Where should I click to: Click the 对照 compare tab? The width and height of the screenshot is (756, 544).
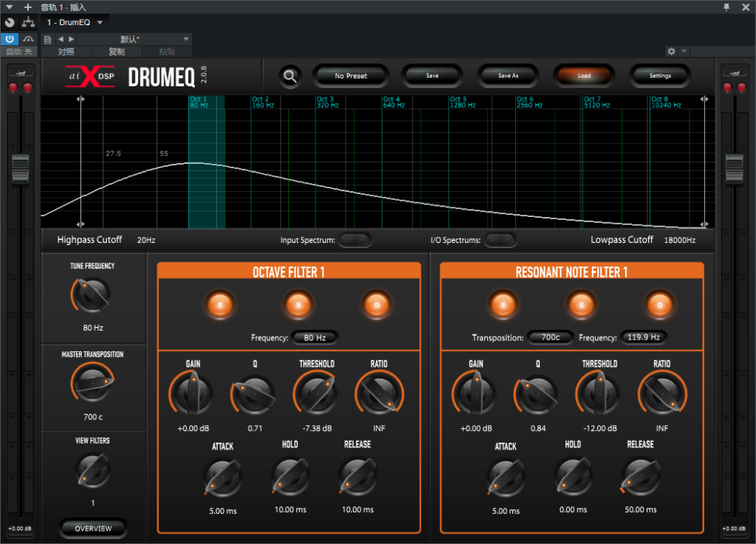(66, 52)
